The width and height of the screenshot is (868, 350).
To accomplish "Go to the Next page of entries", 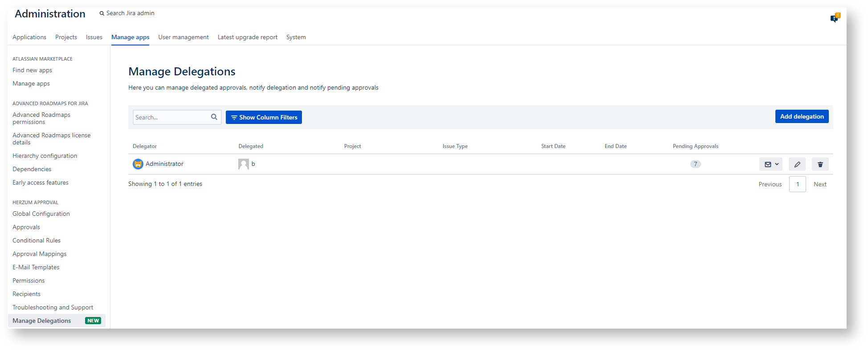I will click(819, 184).
